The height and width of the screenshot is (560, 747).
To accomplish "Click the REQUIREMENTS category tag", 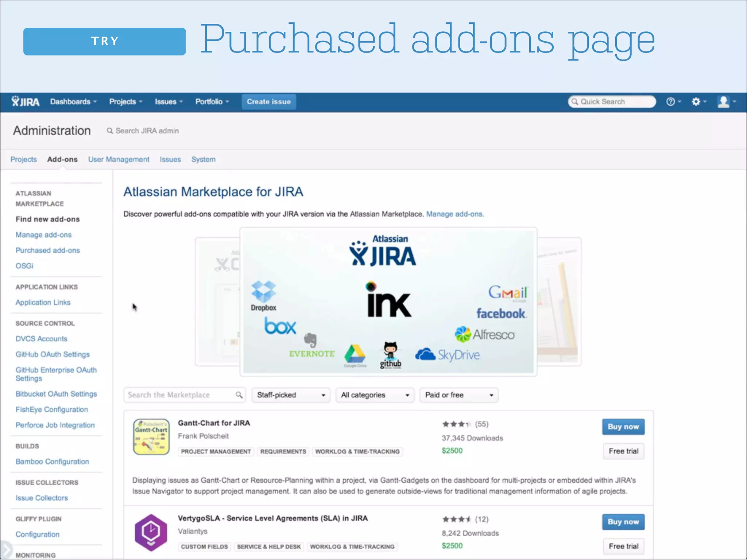I will click(x=283, y=451).
